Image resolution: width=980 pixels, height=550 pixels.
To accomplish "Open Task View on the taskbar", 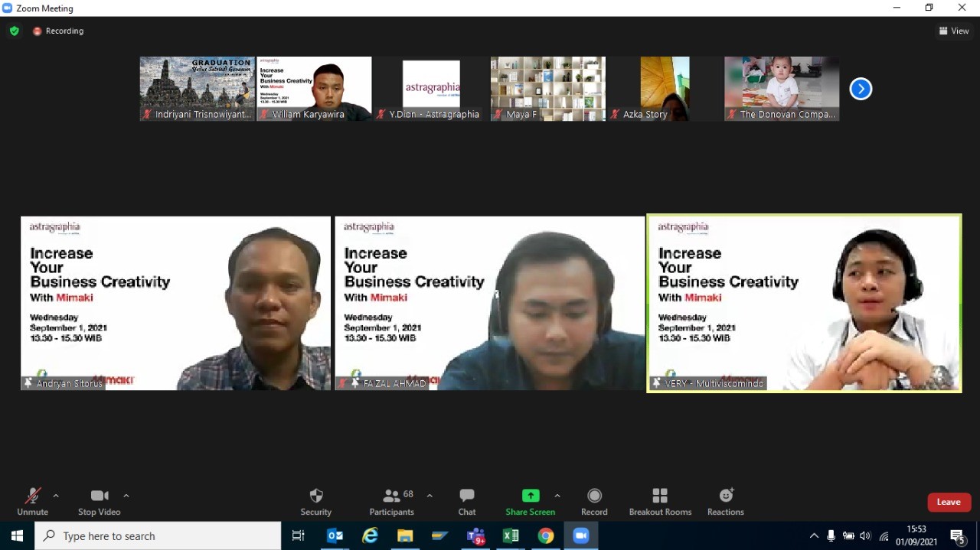I will 299,535.
